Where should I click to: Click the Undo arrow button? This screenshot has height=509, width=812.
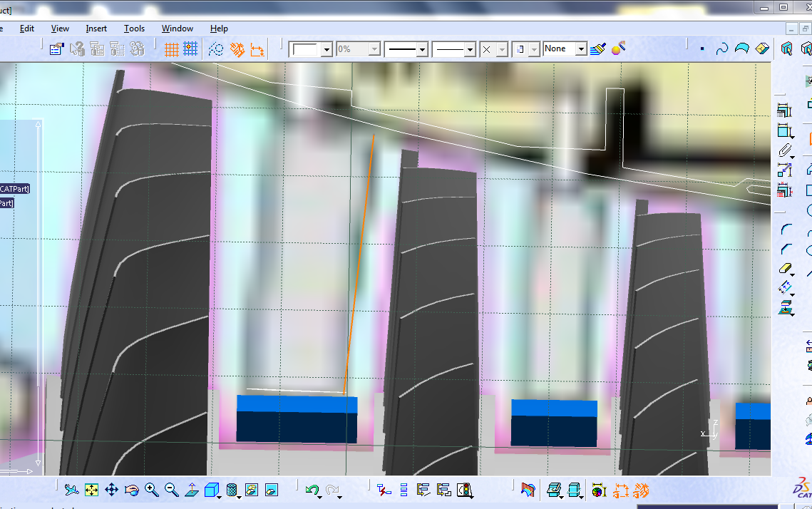tap(312, 490)
